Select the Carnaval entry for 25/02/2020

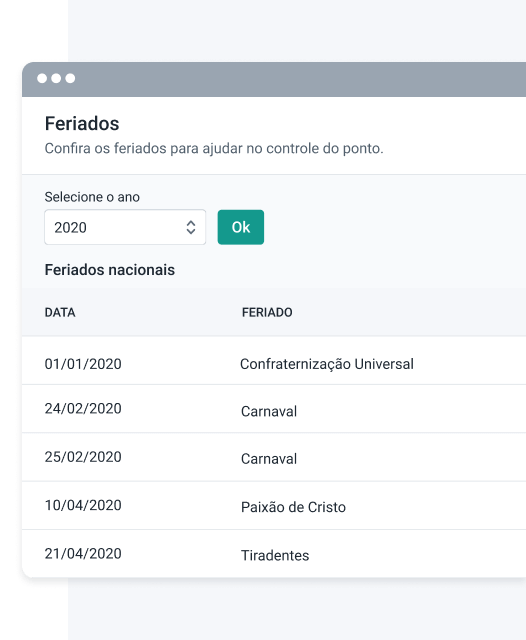(x=269, y=459)
